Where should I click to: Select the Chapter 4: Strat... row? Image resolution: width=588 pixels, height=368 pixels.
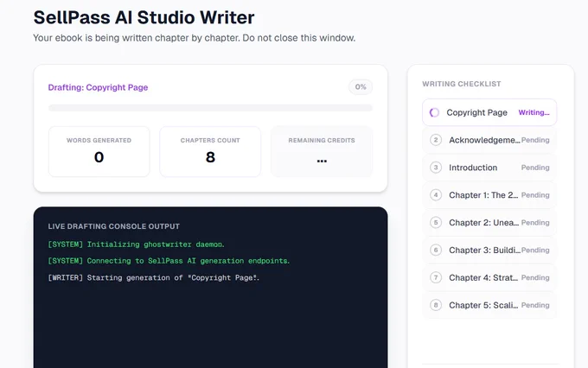[x=489, y=277]
